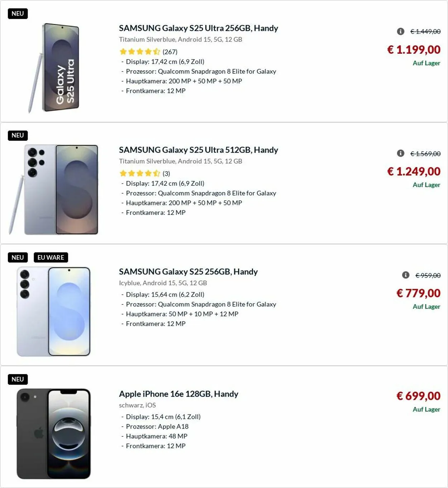View Galaxy S25 Ultra 256GB product image
Screen dimensions: 448x488
[54, 68]
